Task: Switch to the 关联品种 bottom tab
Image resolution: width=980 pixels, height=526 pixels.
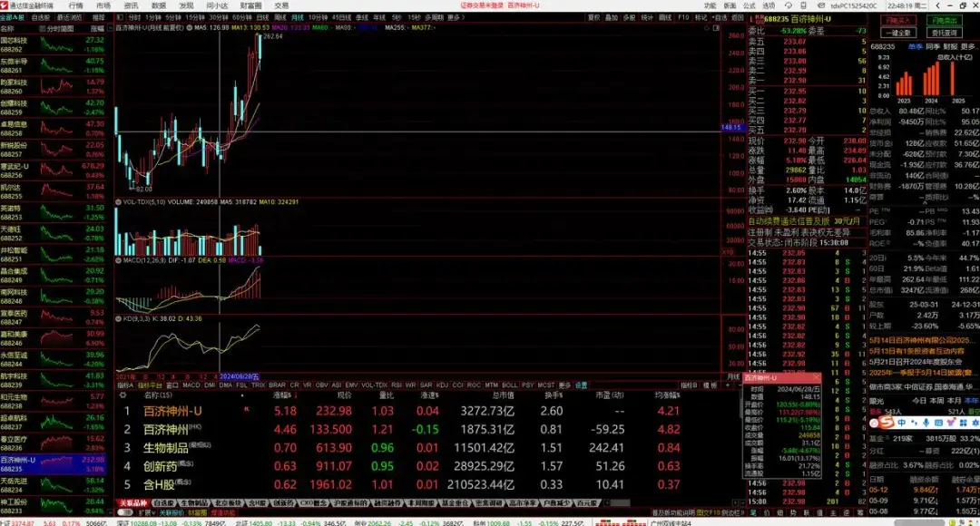Action: click(x=132, y=503)
